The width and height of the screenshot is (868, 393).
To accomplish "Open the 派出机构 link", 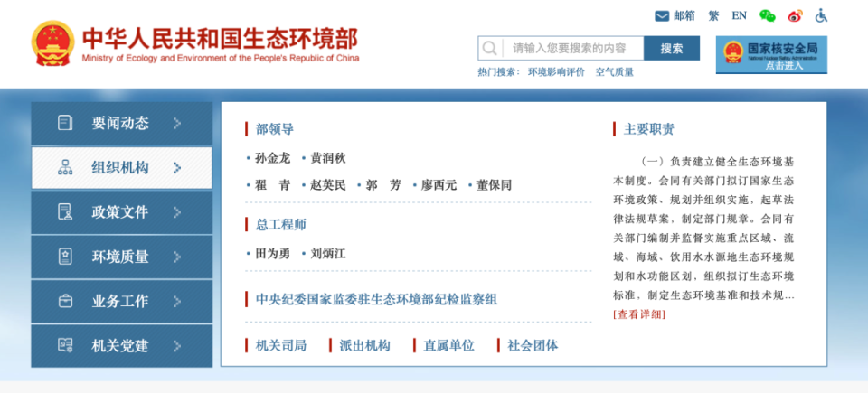I will tap(364, 346).
